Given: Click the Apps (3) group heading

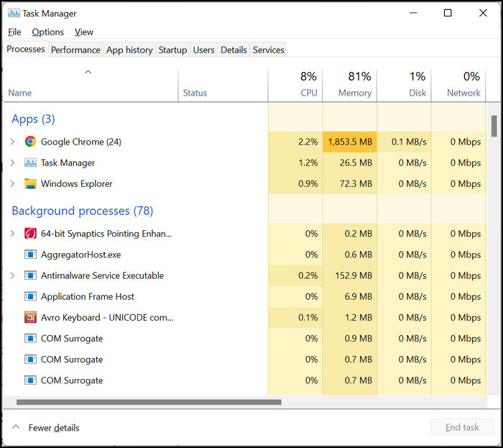Looking at the screenshot, I should 33,119.
